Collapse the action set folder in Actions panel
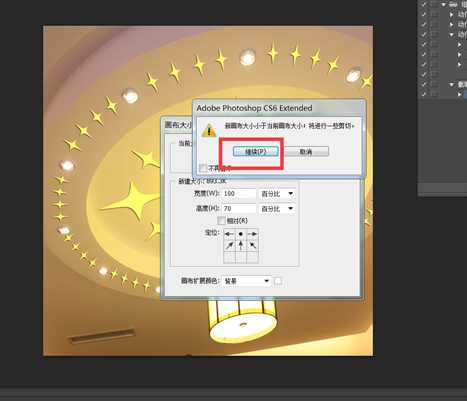This screenshot has width=467, height=401. (x=444, y=5)
